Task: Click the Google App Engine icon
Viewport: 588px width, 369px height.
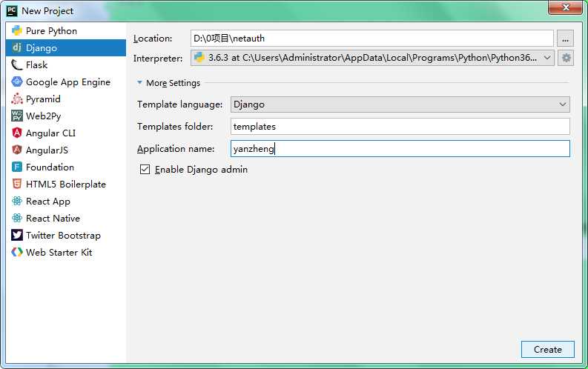Action: point(17,82)
